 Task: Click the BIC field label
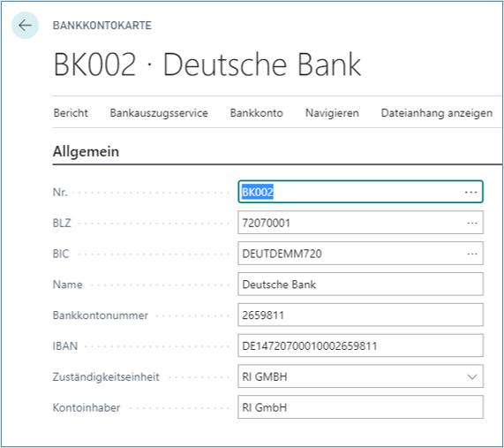click(61, 254)
